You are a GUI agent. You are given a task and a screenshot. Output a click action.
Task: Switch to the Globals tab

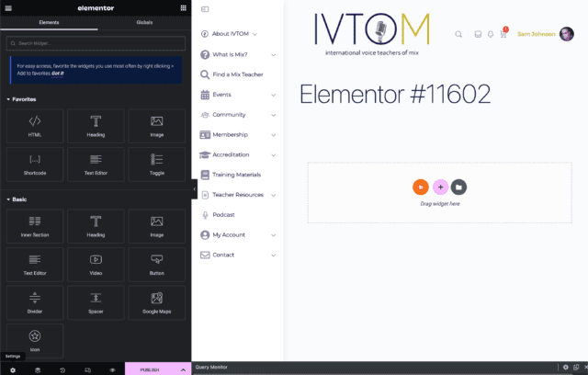tap(144, 20)
